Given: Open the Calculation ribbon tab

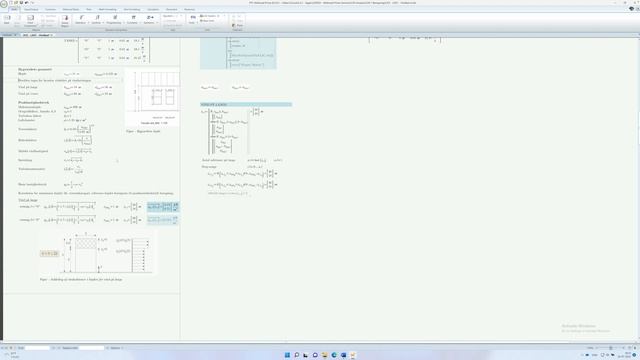Looking at the screenshot, I should click(x=153, y=9).
